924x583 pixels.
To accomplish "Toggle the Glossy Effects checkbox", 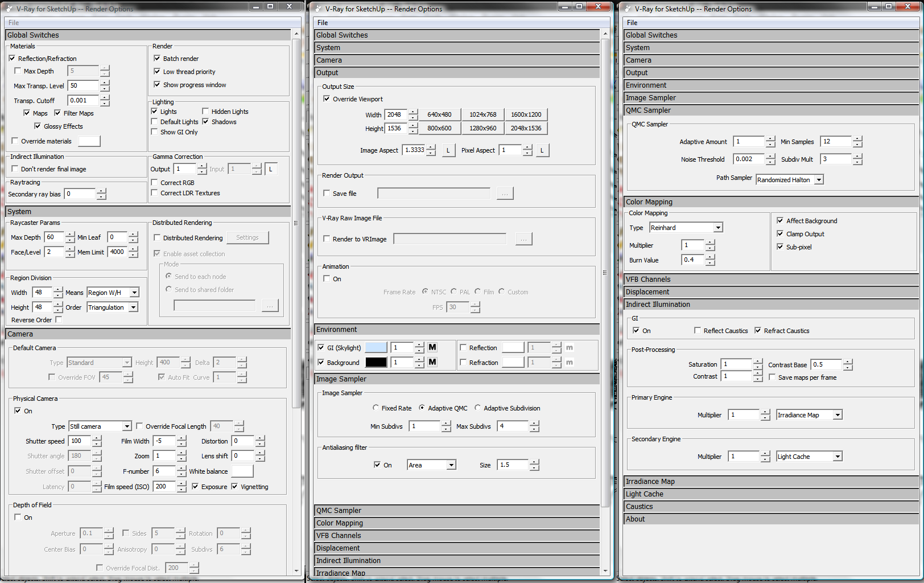I will (38, 126).
